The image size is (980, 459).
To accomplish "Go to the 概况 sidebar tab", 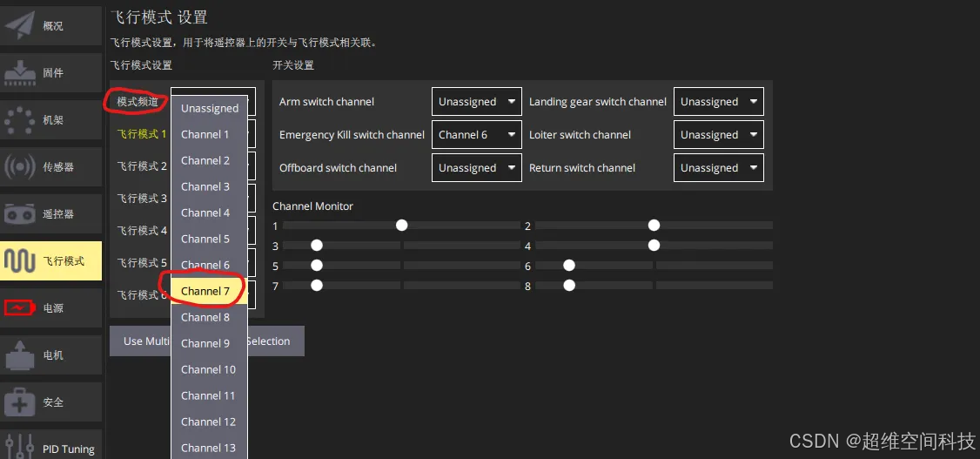I will point(50,26).
